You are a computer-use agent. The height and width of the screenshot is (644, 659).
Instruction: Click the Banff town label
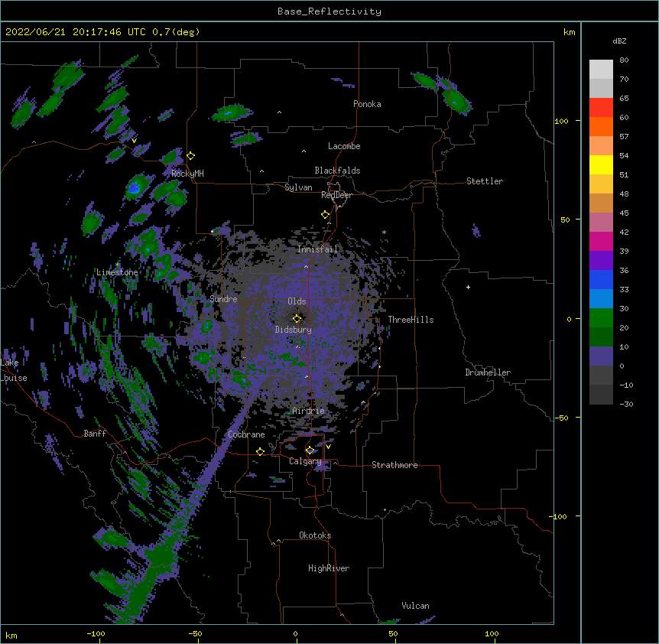point(95,434)
